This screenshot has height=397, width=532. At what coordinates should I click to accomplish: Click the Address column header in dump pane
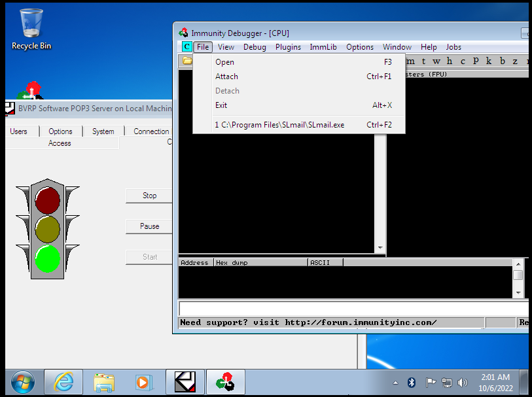[196, 262]
